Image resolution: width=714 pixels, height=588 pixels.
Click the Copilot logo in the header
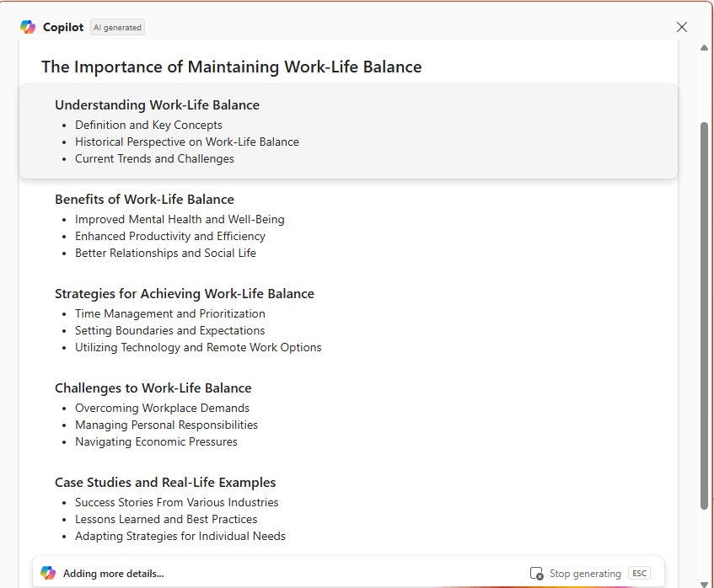point(26,26)
